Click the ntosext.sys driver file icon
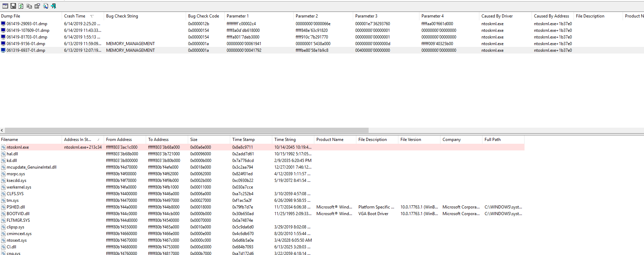This screenshot has height=255, width=644. pos(3,240)
